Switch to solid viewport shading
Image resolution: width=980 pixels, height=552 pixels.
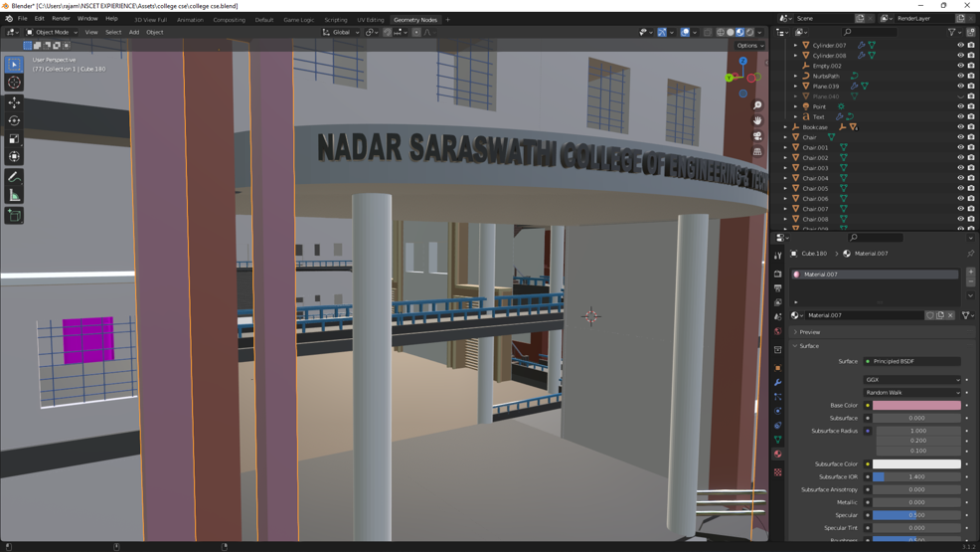730,32
